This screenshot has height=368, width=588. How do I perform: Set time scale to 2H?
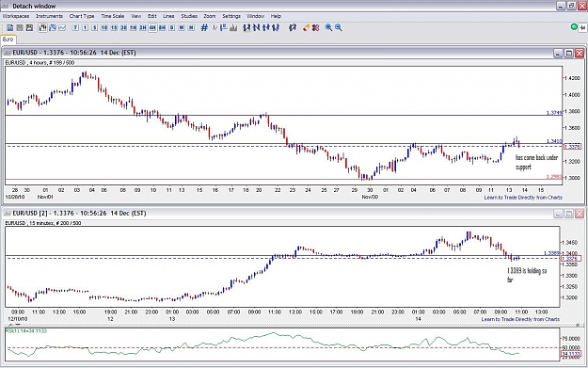click(x=143, y=27)
